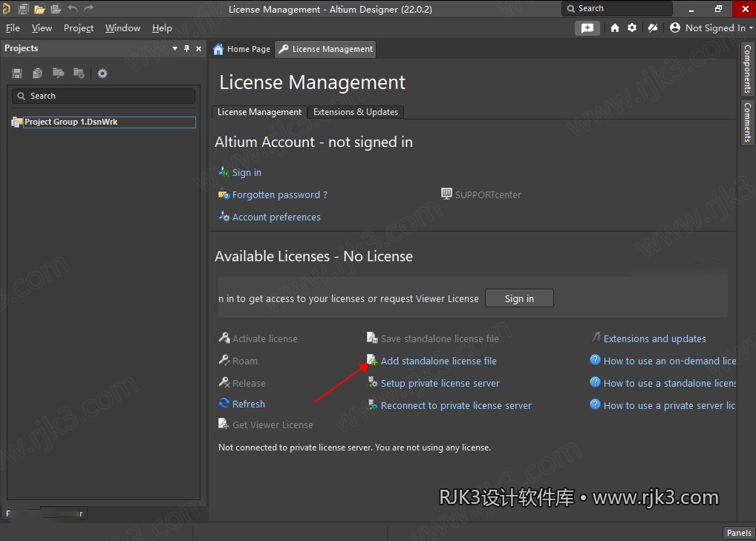Click the greyed Get Viewer License option
This screenshot has height=541, width=756.
(x=273, y=425)
